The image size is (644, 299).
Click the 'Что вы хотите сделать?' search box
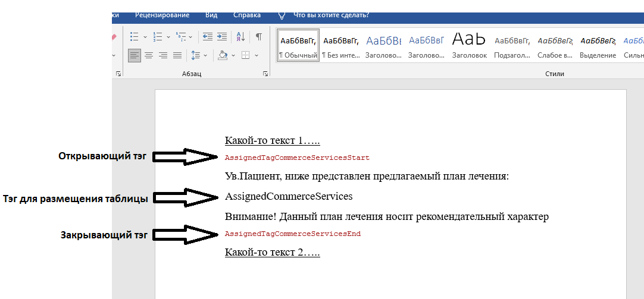coord(331,15)
